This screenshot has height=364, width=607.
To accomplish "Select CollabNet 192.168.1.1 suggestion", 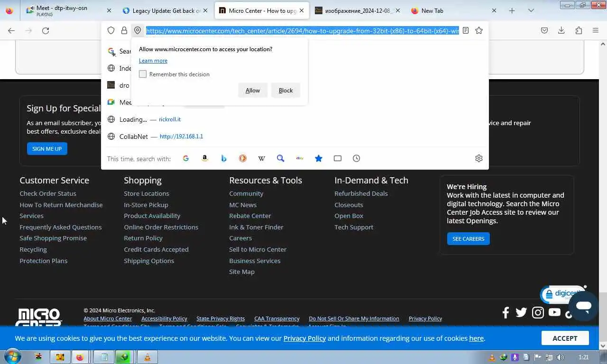I will [x=294, y=136].
